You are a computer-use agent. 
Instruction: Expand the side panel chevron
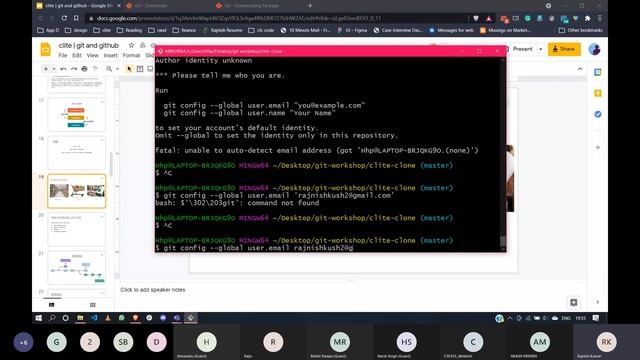(x=598, y=302)
